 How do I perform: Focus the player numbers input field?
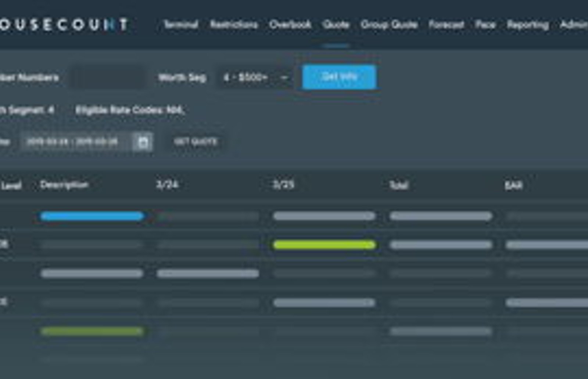pos(108,77)
